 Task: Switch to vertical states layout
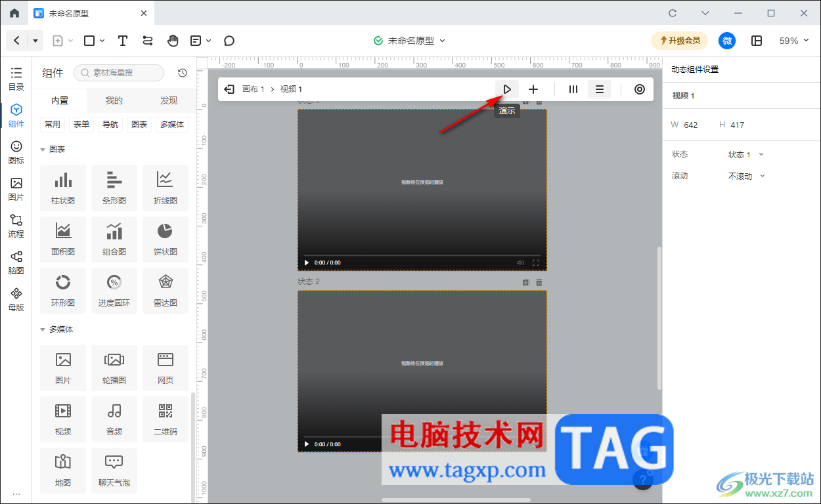pyautogui.click(x=600, y=89)
